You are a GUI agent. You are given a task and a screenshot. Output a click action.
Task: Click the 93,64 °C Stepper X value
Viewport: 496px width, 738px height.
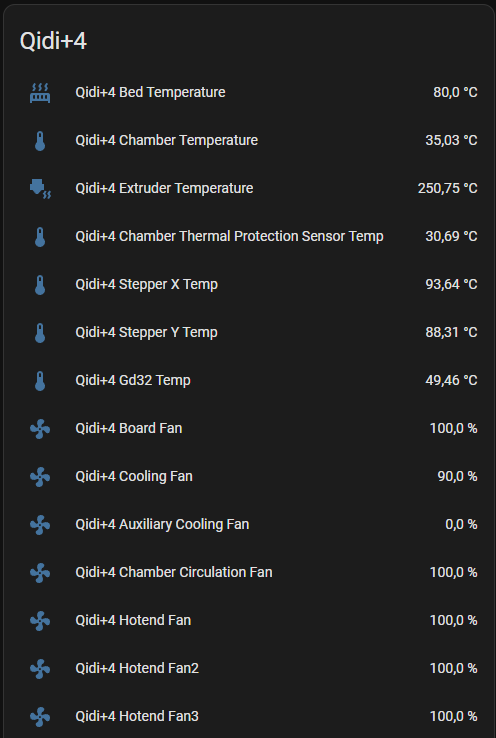tap(451, 284)
